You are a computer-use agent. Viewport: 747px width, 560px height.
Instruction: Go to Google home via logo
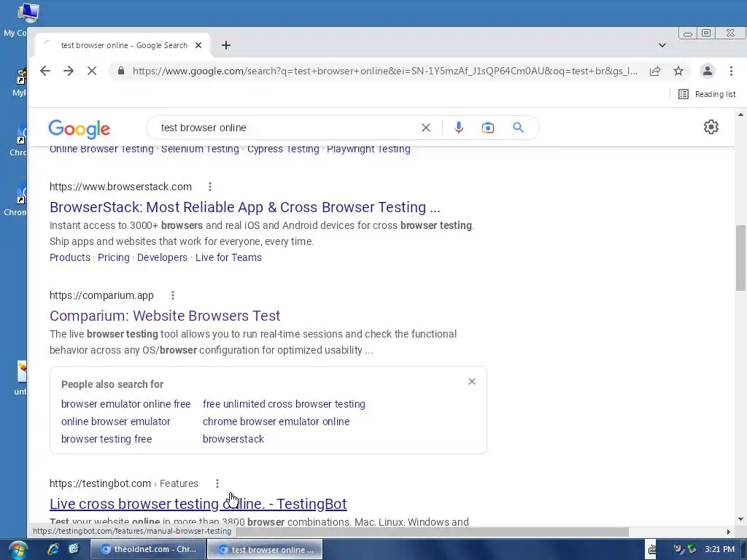click(x=79, y=128)
